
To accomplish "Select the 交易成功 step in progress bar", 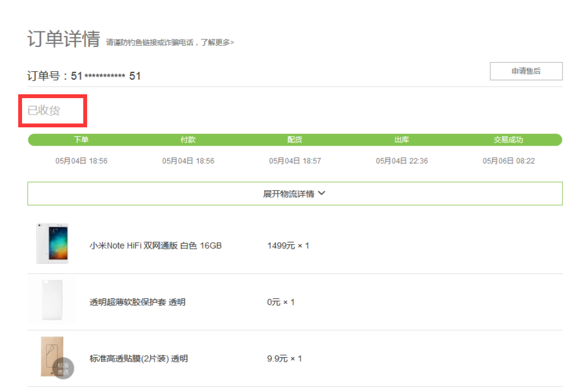I will (508, 140).
